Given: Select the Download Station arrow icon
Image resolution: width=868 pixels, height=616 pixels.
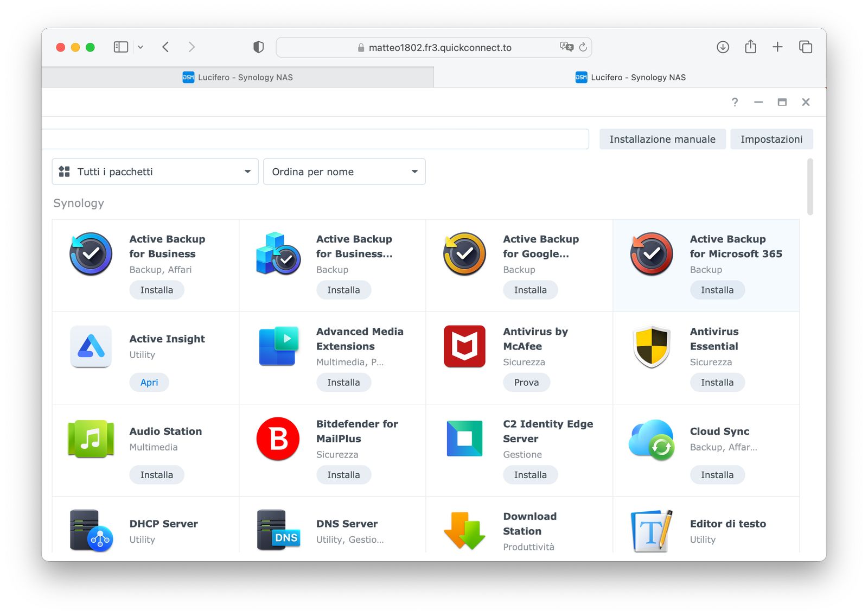Looking at the screenshot, I should pyautogui.click(x=464, y=530).
